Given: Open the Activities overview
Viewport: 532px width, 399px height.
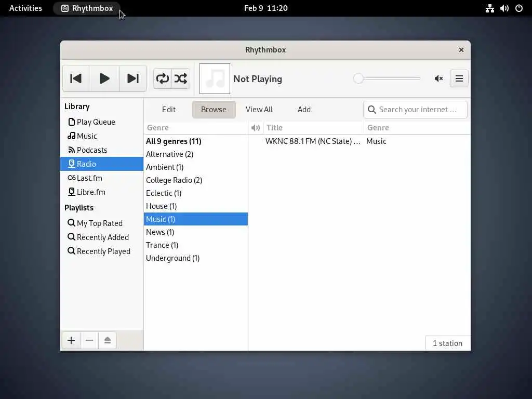Looking at the screenshot, I should (x=25, y=8).
